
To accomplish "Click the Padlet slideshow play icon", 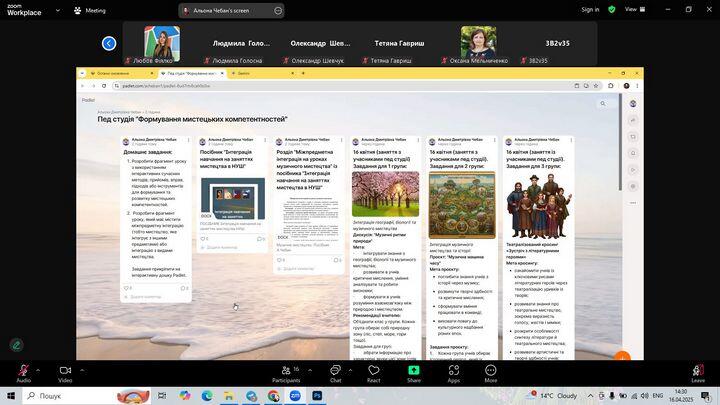I will coord(633,170).
